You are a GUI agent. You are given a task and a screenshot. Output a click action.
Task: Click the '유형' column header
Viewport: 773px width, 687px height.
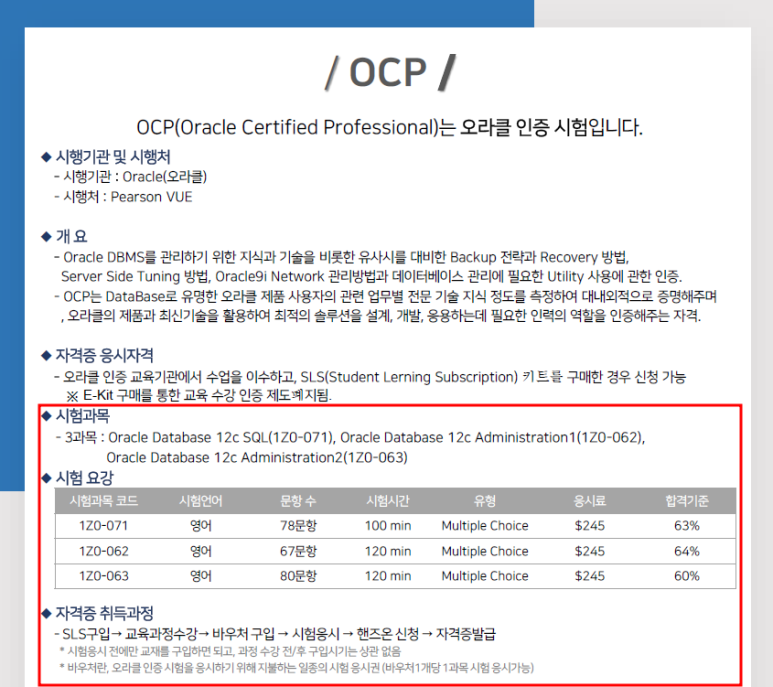pyautogui.click(x=485, y=501)
